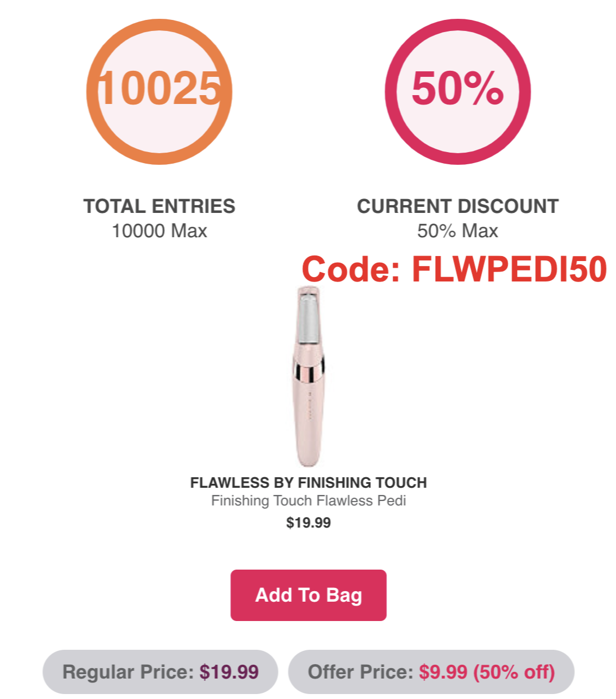Click the 50% Max text
This screenshot has height=699, width=616.
pyautogui.click(x=458, y=231)
